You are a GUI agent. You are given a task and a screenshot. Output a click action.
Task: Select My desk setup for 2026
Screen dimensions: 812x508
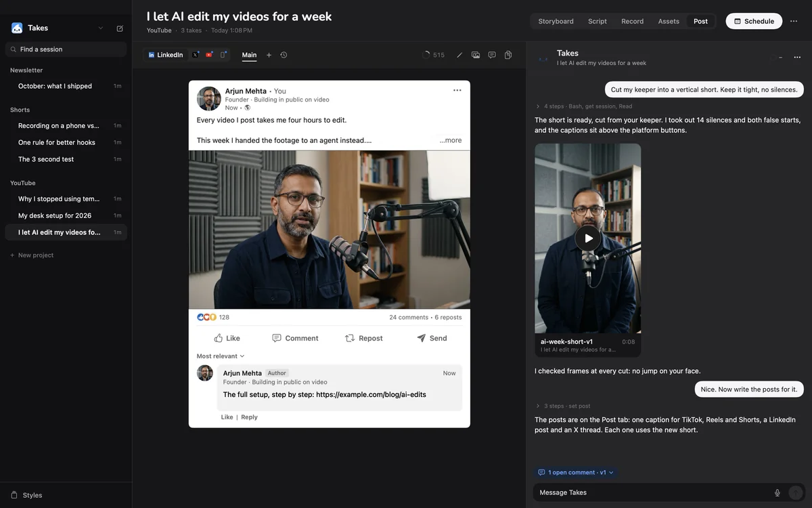(x=66, y=215)
